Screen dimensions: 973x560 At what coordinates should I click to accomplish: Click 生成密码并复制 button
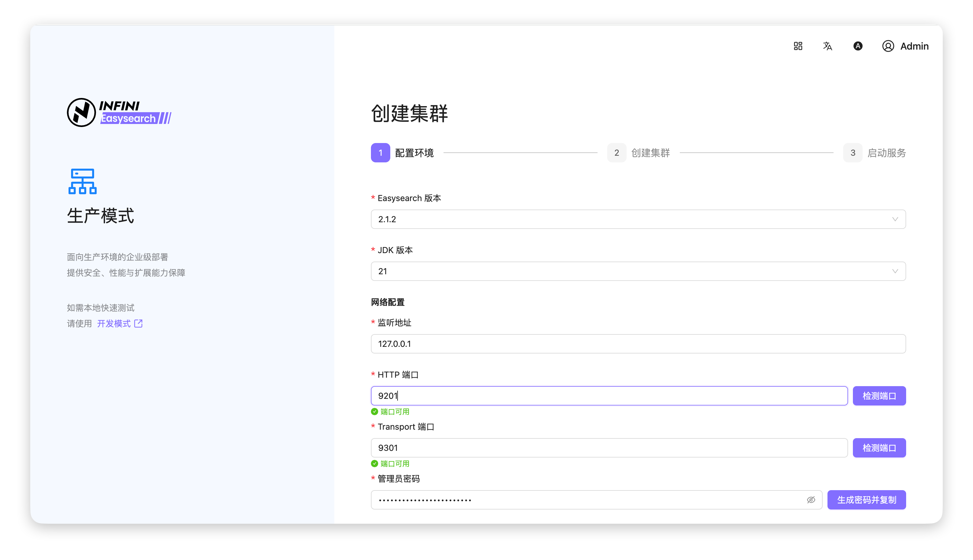(867, 500)
